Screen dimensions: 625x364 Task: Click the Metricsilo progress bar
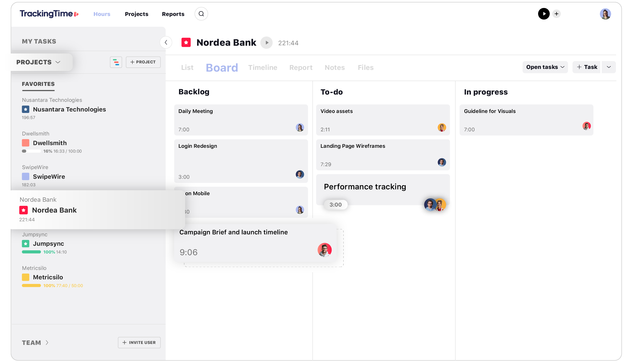click(31, 285)
